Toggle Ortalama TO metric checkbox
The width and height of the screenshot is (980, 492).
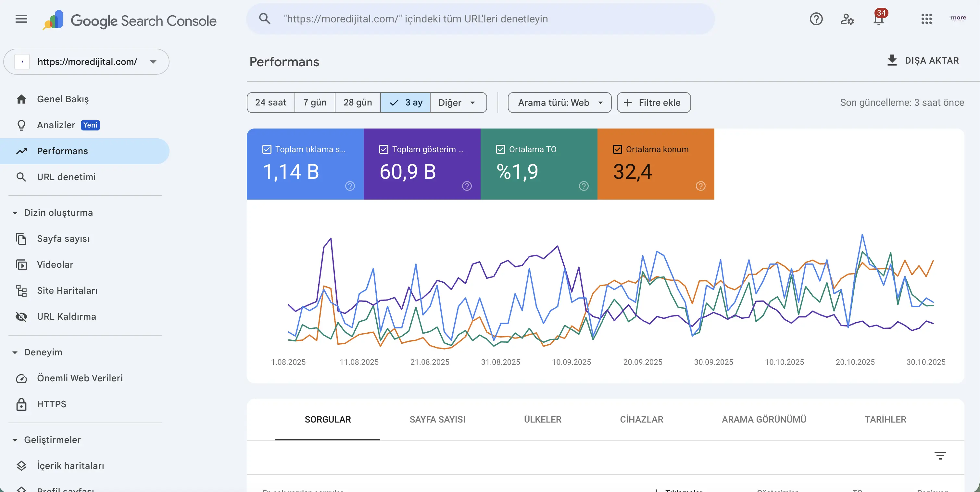(500, 149)
